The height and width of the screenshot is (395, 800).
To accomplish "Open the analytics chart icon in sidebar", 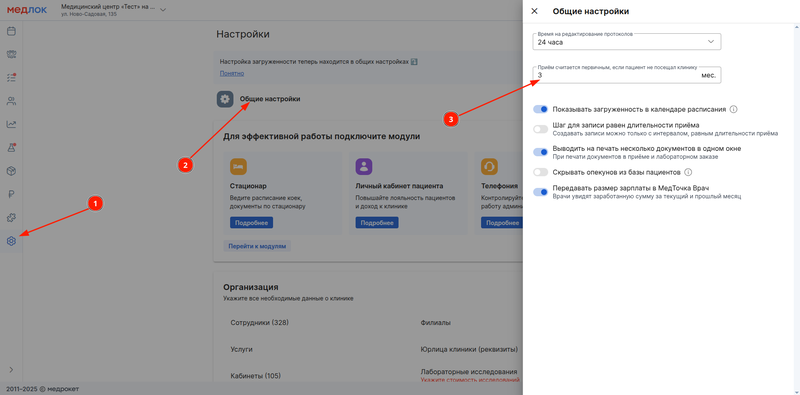I will (x=11, y=124).
